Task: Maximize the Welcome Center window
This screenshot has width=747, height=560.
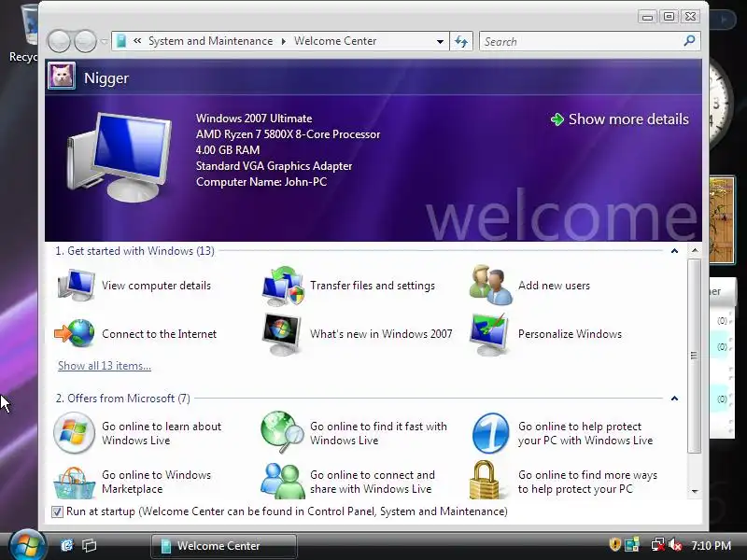Action: tap(669, 17)
